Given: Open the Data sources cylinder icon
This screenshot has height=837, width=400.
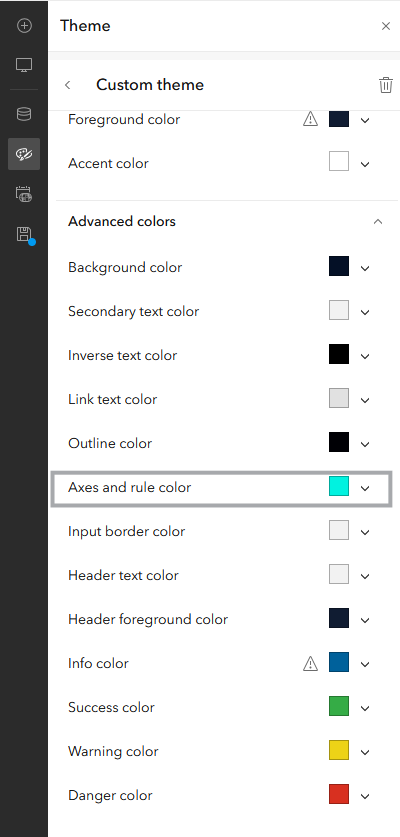Looking at the screenshot, I should point(24,114).
